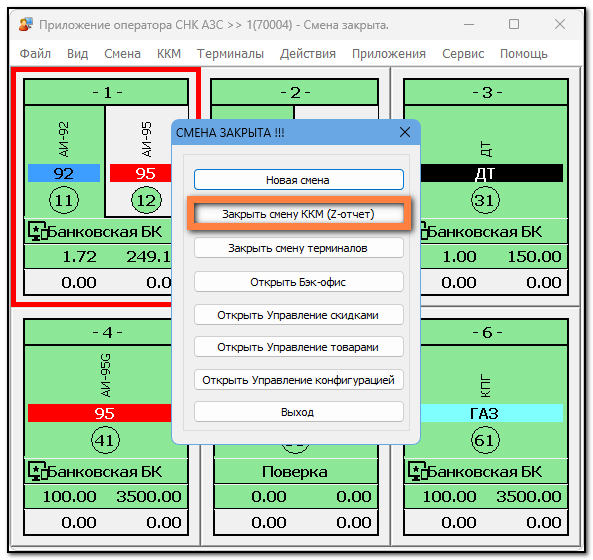This screenshot has width=593, height=560.
Task: Click Открыть Управление товарами
Action: pos(298,347)
